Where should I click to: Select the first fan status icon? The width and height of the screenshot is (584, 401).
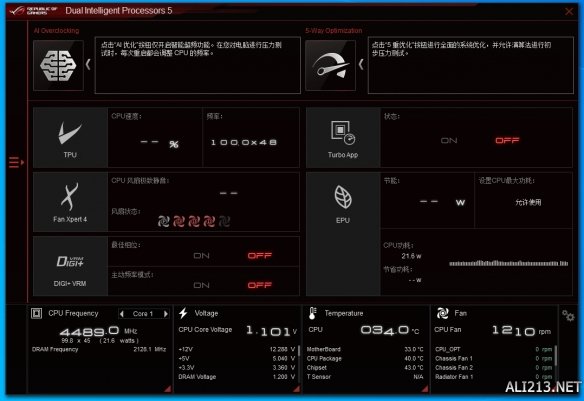pos(164,221)
